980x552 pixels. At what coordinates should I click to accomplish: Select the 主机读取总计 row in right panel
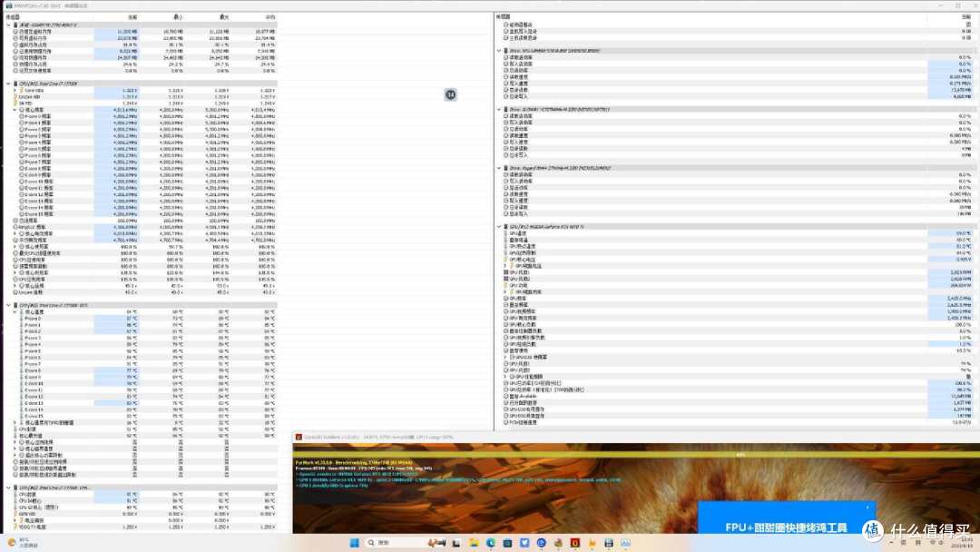734,38
